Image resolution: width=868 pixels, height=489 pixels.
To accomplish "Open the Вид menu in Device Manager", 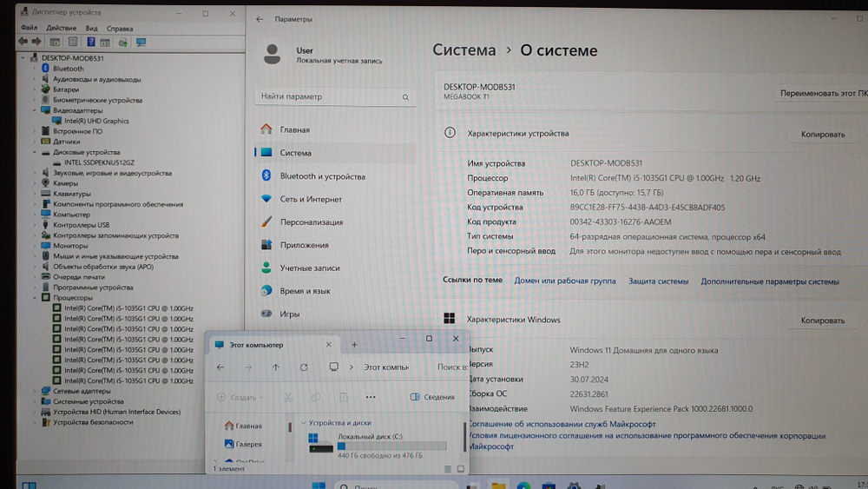I will [x=91, y=28].
